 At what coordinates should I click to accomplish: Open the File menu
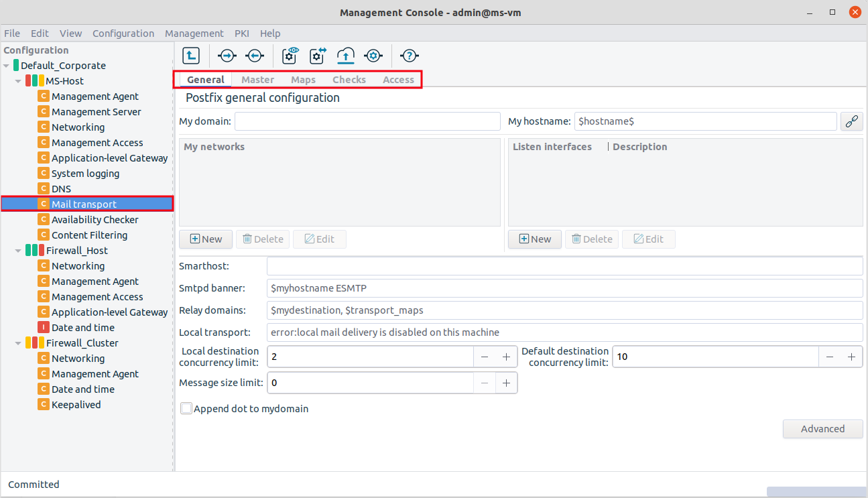[12, 34]
